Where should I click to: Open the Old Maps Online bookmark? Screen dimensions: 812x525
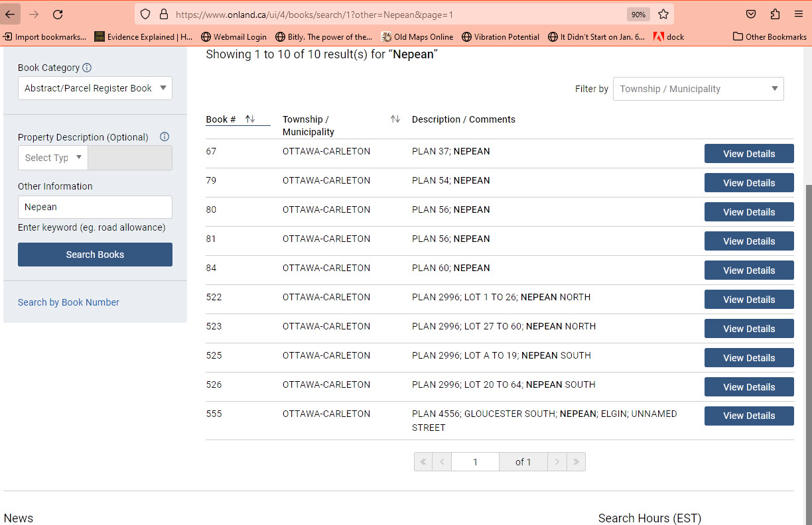[417, 37]
